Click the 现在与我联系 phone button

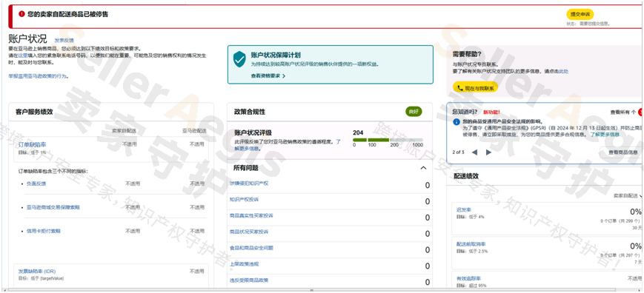click(x=475, y=88)
